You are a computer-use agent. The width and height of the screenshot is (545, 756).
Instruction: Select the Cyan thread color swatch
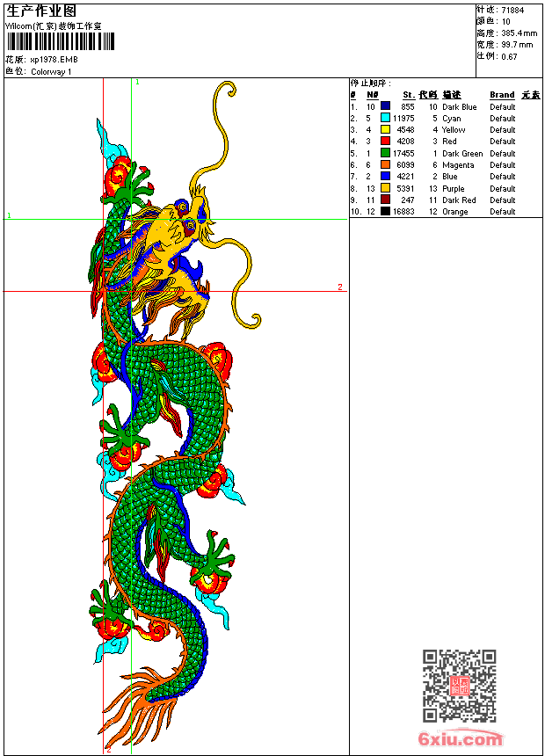pos(385,119)
